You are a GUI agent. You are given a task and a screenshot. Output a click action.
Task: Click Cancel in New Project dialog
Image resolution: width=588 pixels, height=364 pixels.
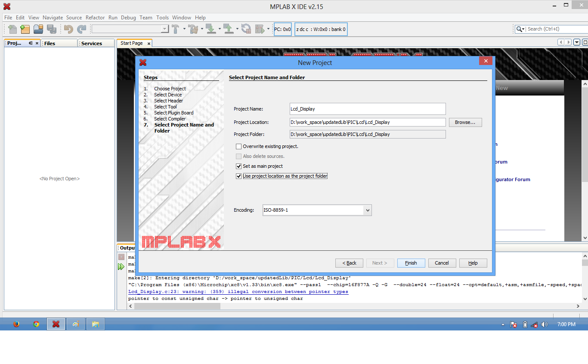tap(442, 263)
